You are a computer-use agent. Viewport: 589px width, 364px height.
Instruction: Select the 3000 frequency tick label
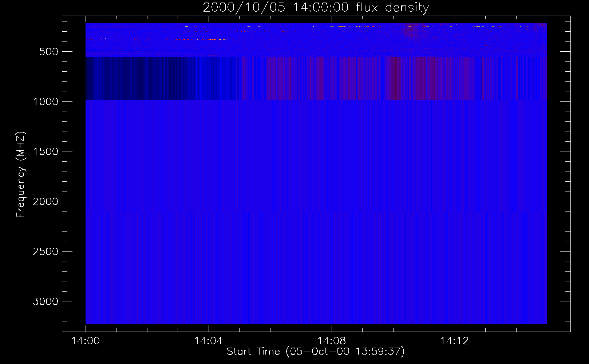[46, 301]
